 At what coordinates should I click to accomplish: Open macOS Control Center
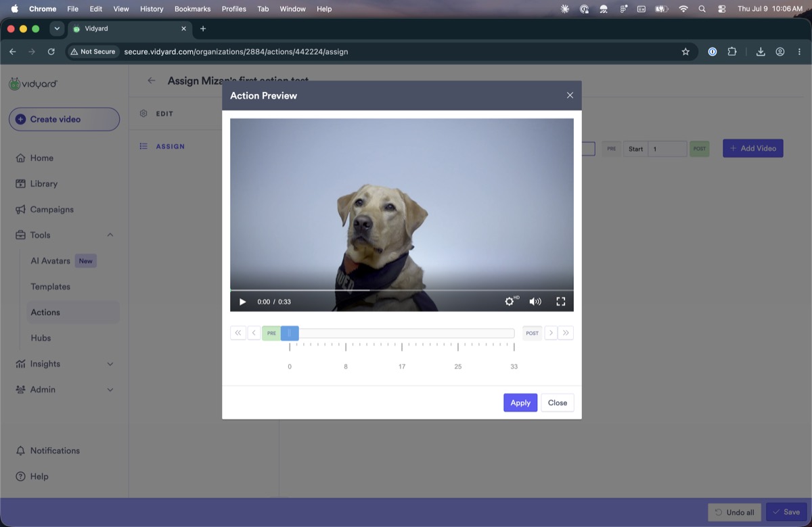point(721,9)
